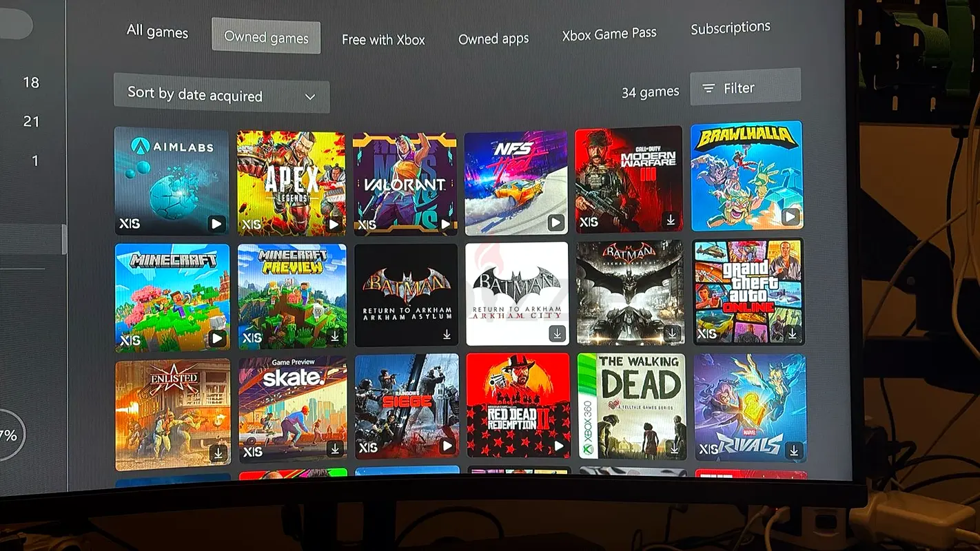The image size is (980, 551).
Task: Open the Batman Arkham Knight cover art
Action: coord(631,293)
